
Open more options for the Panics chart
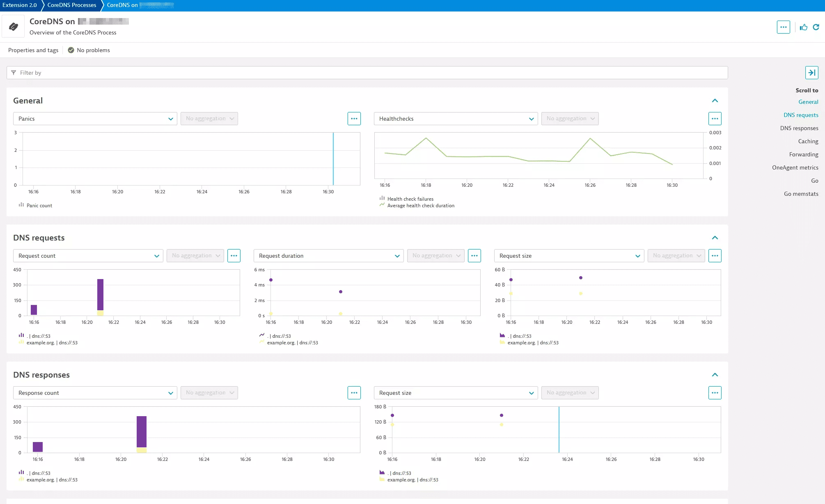pos(354,119)
